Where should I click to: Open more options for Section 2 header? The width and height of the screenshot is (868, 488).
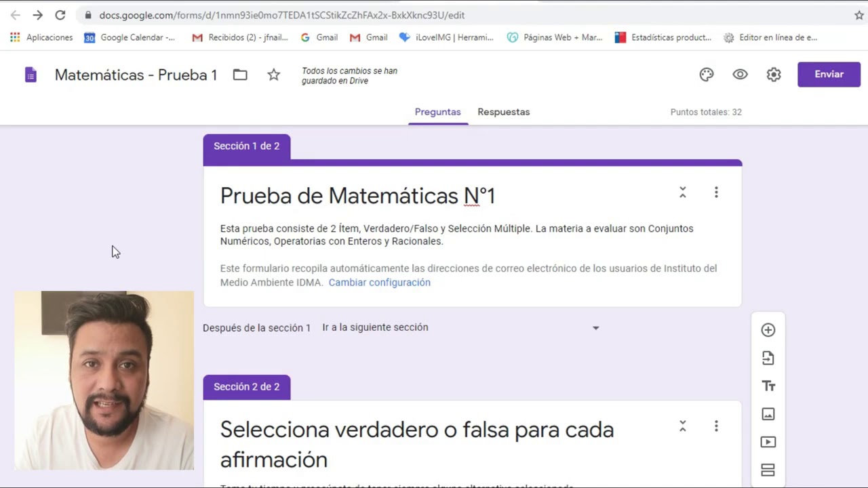[x=716, y=426]
